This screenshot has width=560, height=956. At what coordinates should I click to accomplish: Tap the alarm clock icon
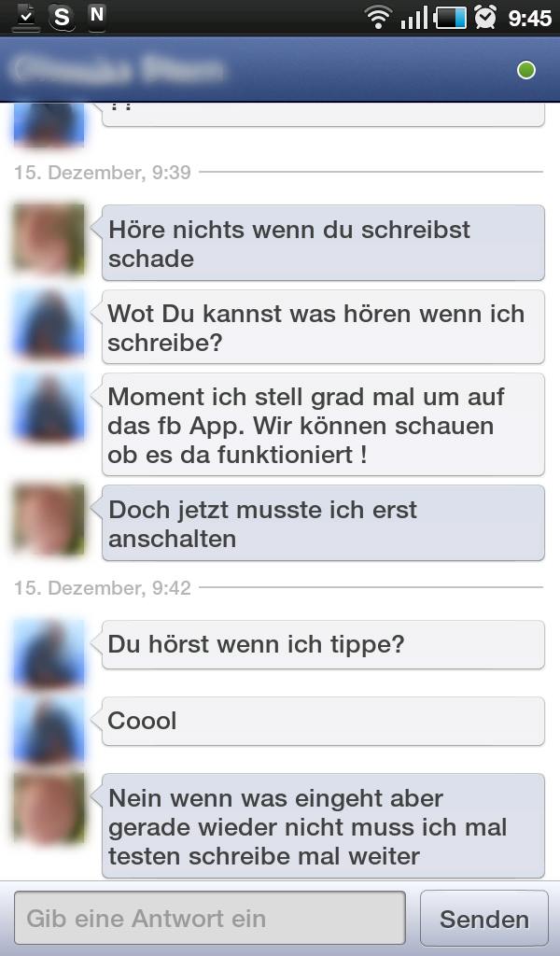point(485,17)
